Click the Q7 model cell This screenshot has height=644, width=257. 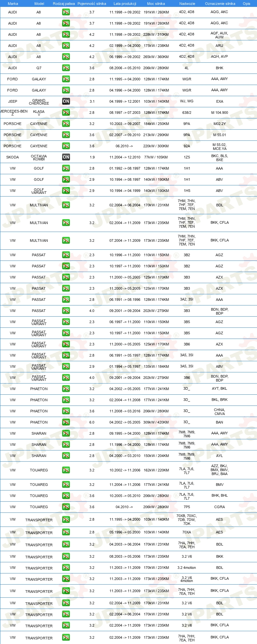coord(39,68)
